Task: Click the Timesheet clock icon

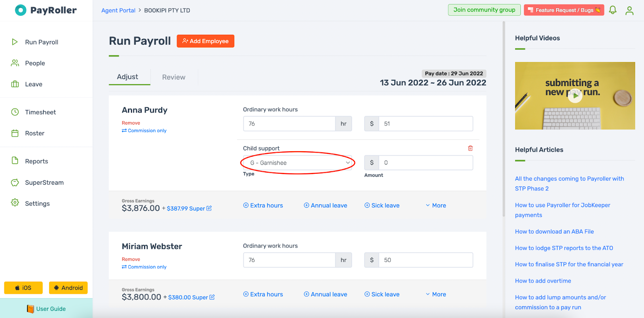Action: (15, 112)
